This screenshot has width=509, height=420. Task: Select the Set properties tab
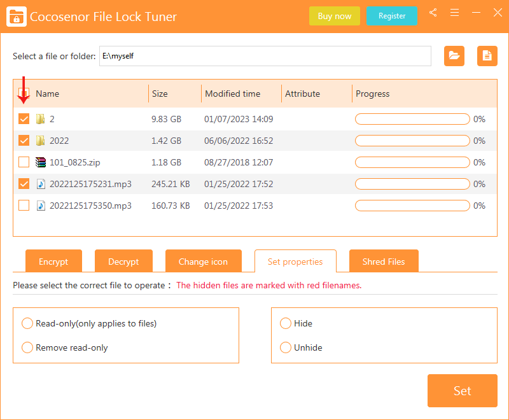pyautogui.click(x=295, y=261)
